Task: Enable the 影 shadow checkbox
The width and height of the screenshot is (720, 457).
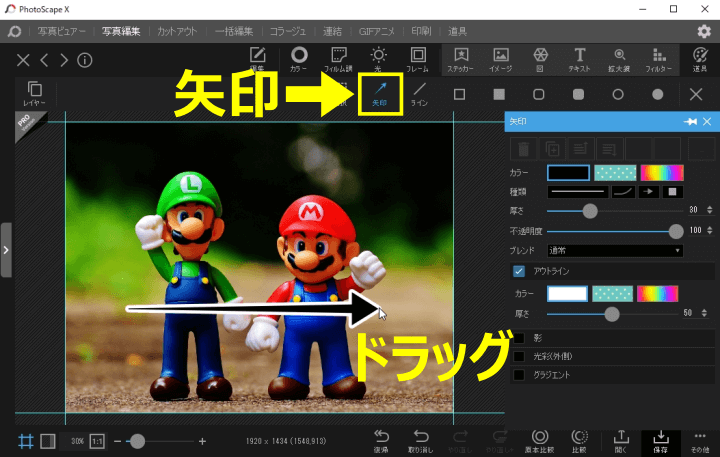Action: (519, 338)
